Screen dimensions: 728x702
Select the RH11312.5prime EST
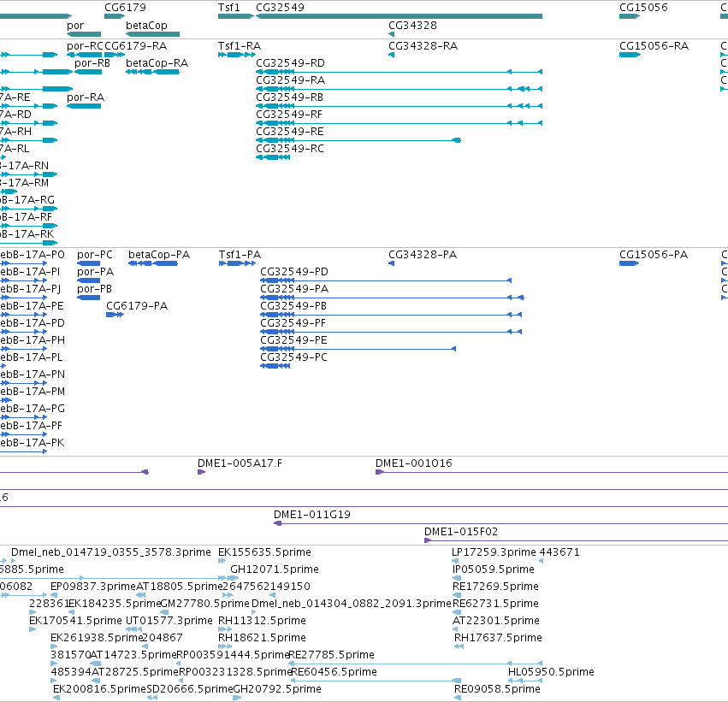pyautogui.click(x=262, y=622)
